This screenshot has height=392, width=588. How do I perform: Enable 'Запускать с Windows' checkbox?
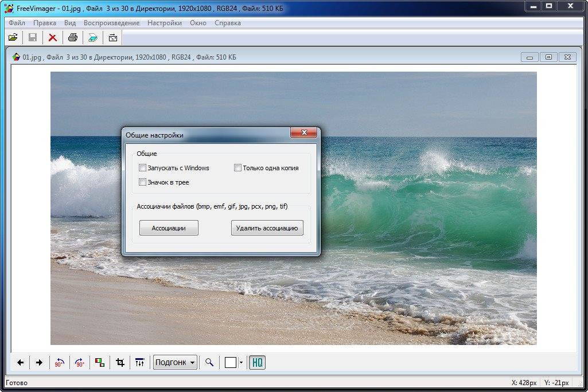pyautogui.click(x=142, y=168)
